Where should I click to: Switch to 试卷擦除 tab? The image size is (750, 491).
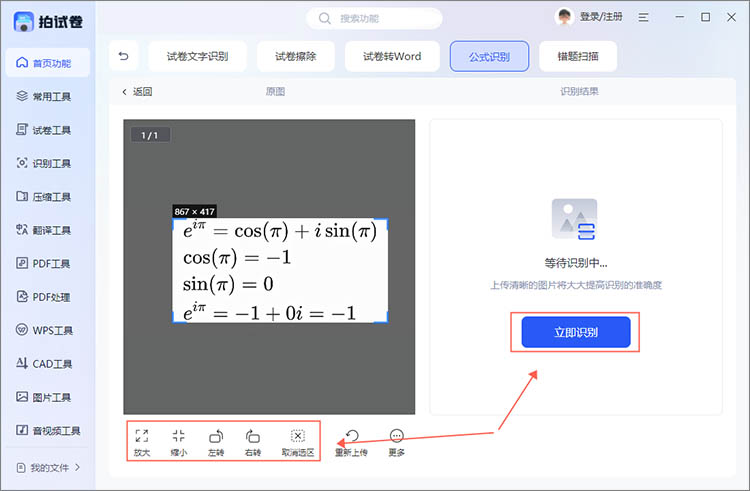point(296,56)
